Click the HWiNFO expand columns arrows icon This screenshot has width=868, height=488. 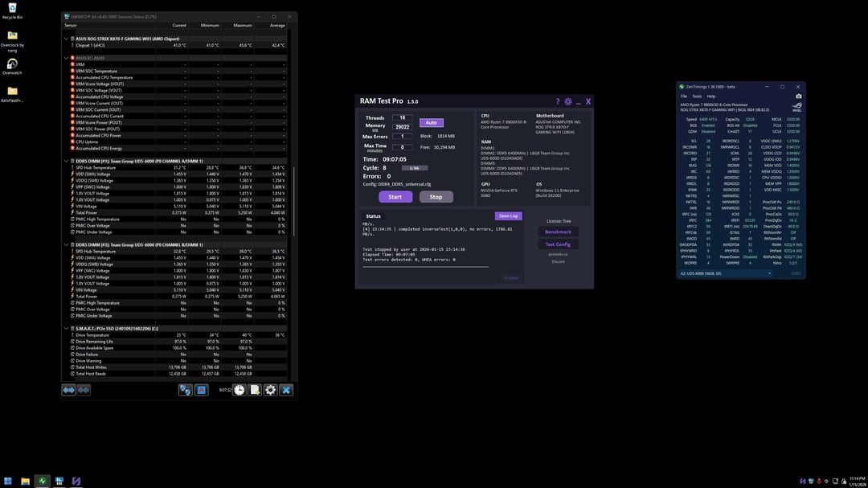(x=68, y=390)
